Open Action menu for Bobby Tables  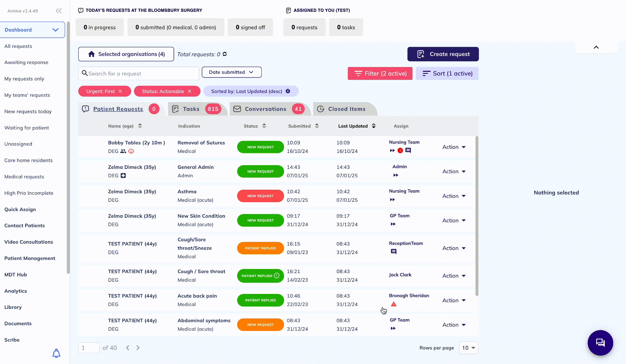pos(454,147)
